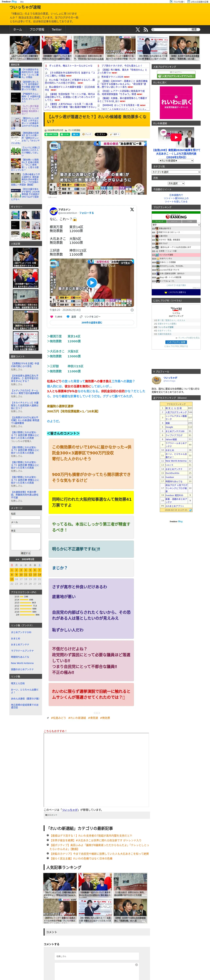The width and height of the screenshot is (210, 980).
Task: Focus the comment name field 名無しさん
Action: tap(96, 956)
